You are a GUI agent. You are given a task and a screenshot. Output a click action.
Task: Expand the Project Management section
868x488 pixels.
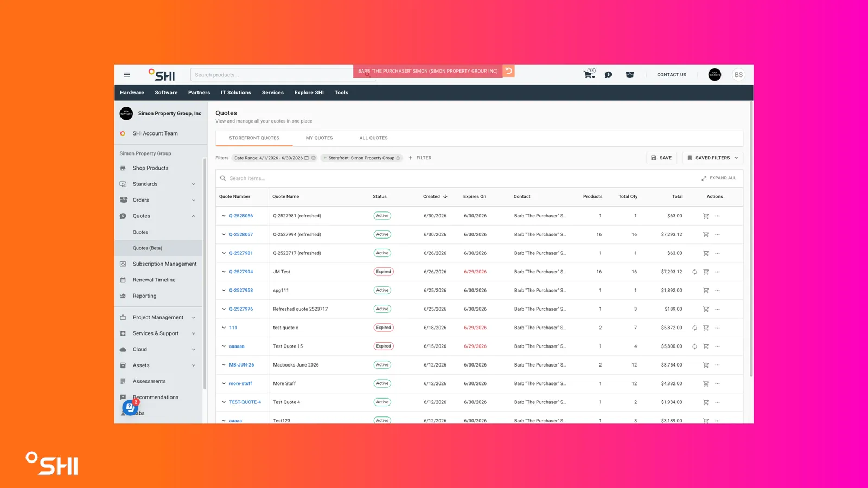coord(194,318)
